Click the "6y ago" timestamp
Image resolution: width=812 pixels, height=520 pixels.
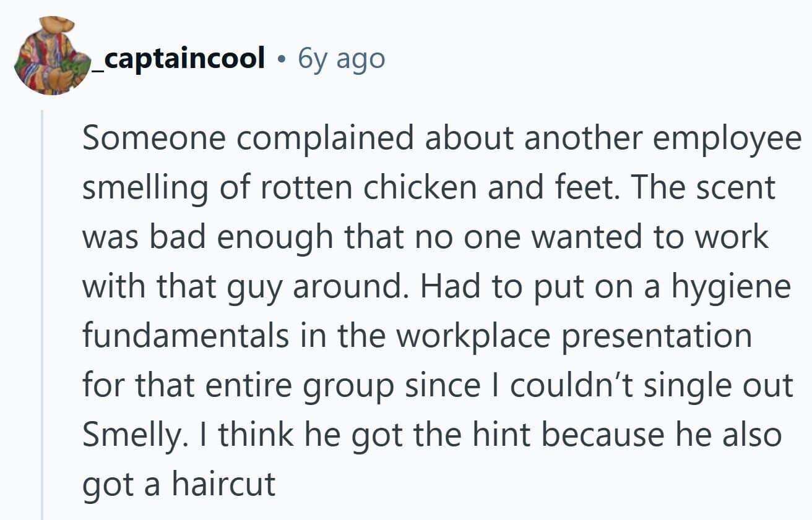click(x=342, y=59)
